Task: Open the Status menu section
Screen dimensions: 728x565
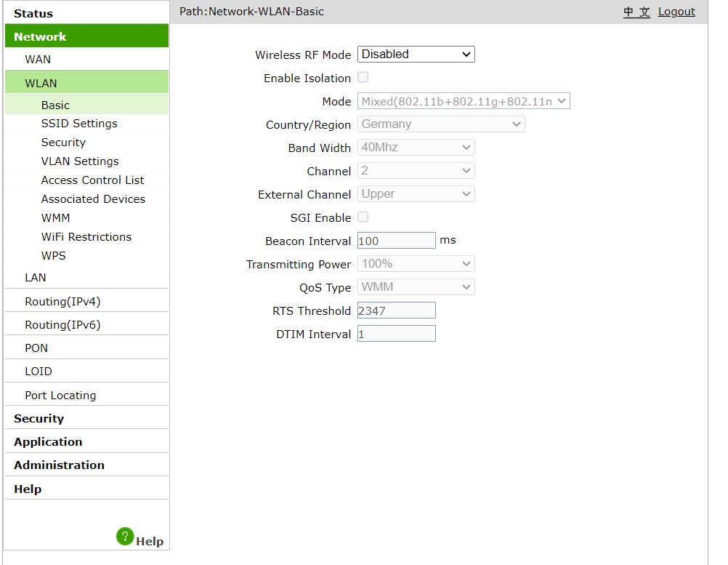Action: [x=33, y=13]
